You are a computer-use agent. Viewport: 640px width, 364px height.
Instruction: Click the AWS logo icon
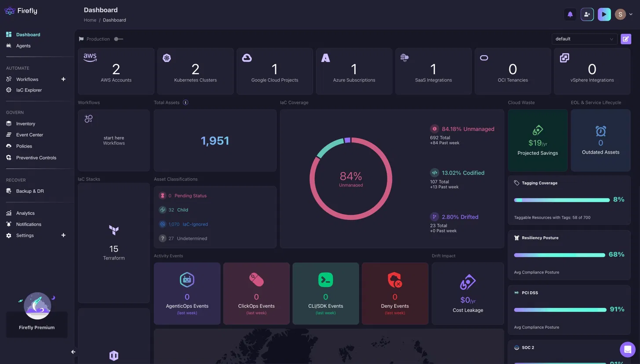[90, 58]
